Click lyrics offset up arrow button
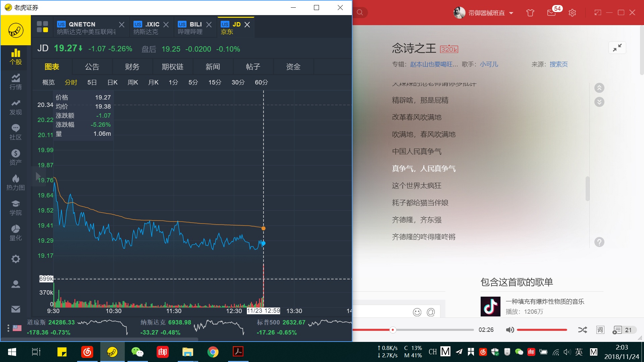Viewport: 644px width, 362px height. click(x=599, y=88)
